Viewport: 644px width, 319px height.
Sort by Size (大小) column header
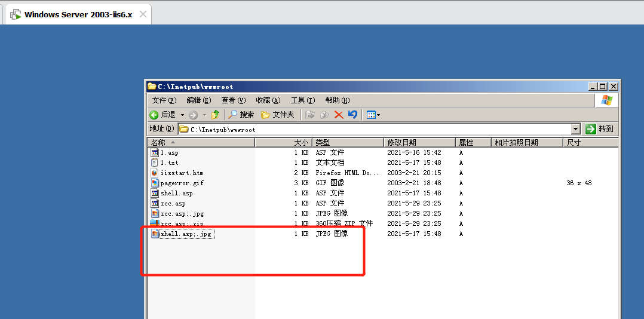(284, 142)
